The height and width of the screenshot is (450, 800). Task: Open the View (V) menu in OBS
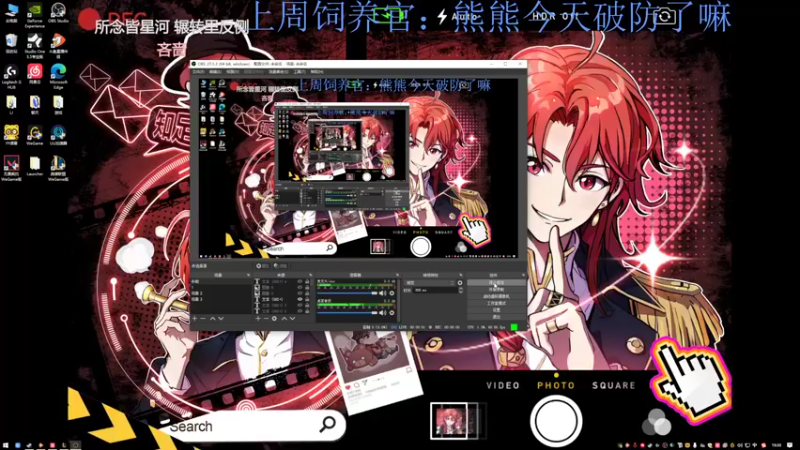(x=233, y=71)
